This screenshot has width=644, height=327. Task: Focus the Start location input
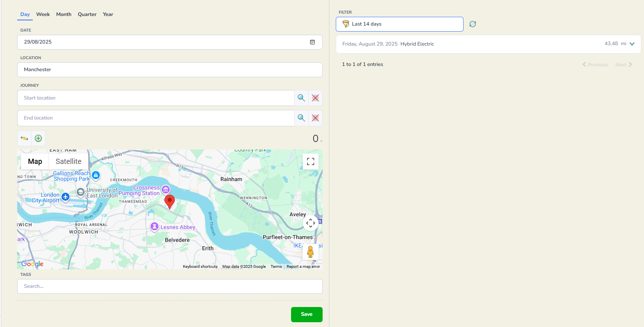tap(156, 98)
